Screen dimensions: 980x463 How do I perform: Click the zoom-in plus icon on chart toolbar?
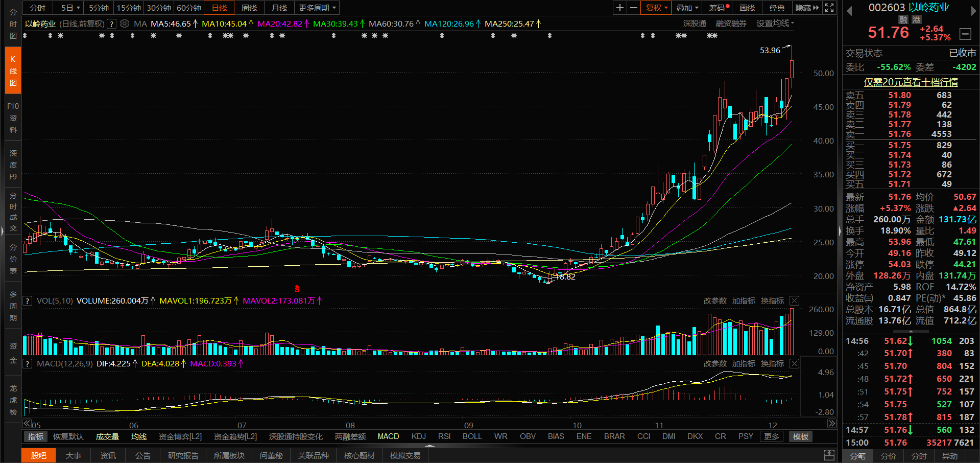click(619, 8)
